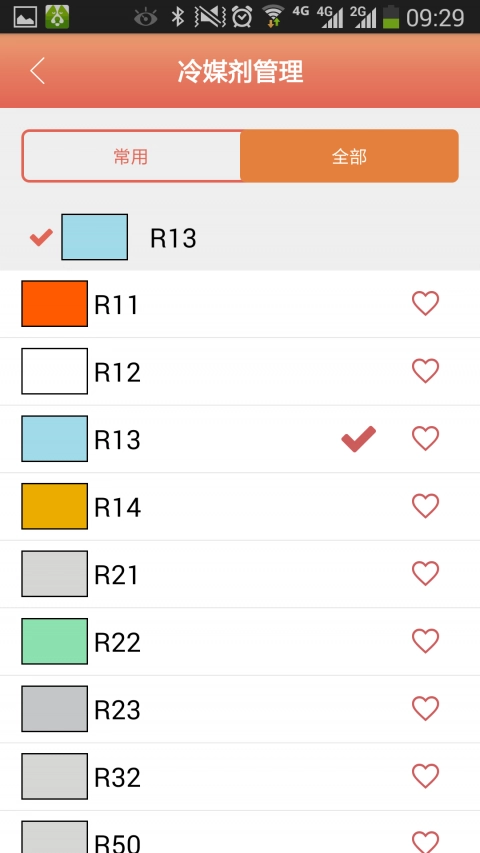Add R22 to favorites via heart
480x853 pixels.
[x=425, y=640]
